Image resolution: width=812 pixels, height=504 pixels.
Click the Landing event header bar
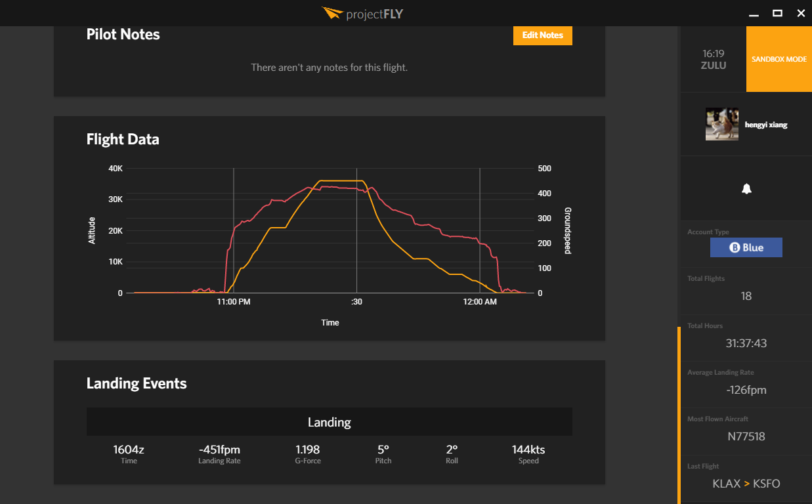point(330,422)
